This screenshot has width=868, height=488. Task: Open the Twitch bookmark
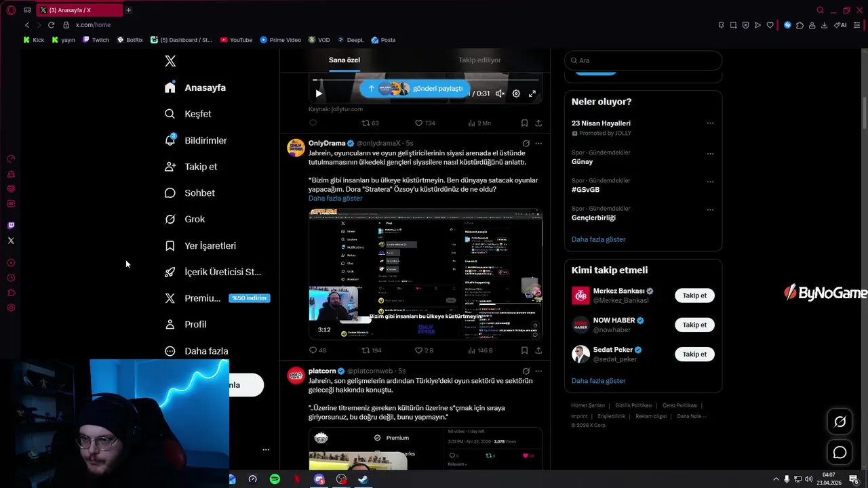(x=96, y=40)
